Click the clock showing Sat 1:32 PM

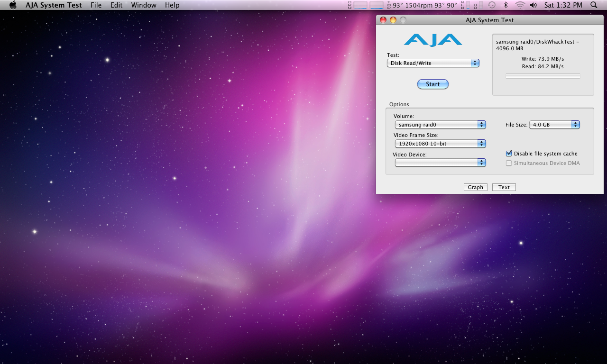point(563,5)
